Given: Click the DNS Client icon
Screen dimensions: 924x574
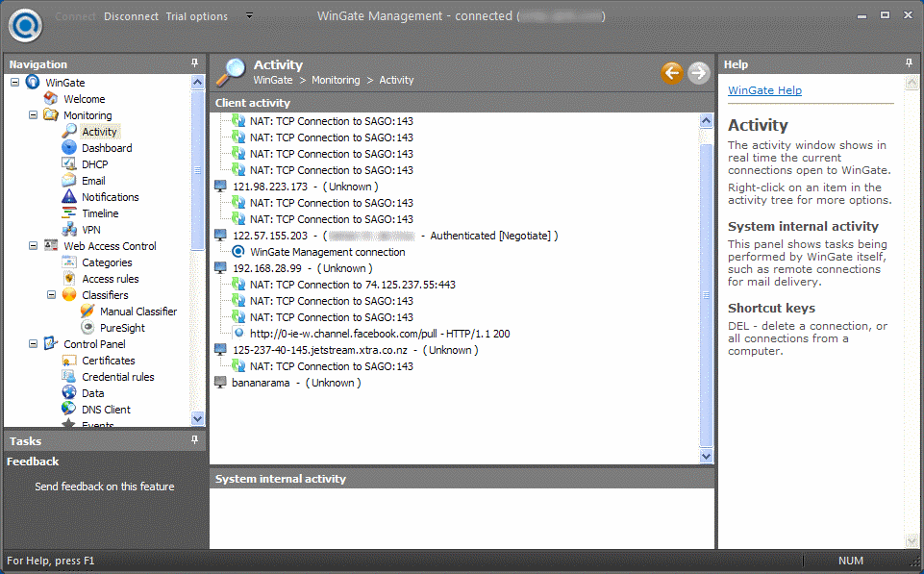Looking at the screenshot, I should tap(69, 409).
